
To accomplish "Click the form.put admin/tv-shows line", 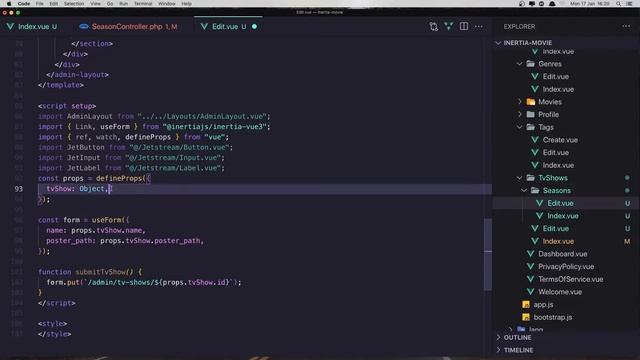I will [144, 282].
